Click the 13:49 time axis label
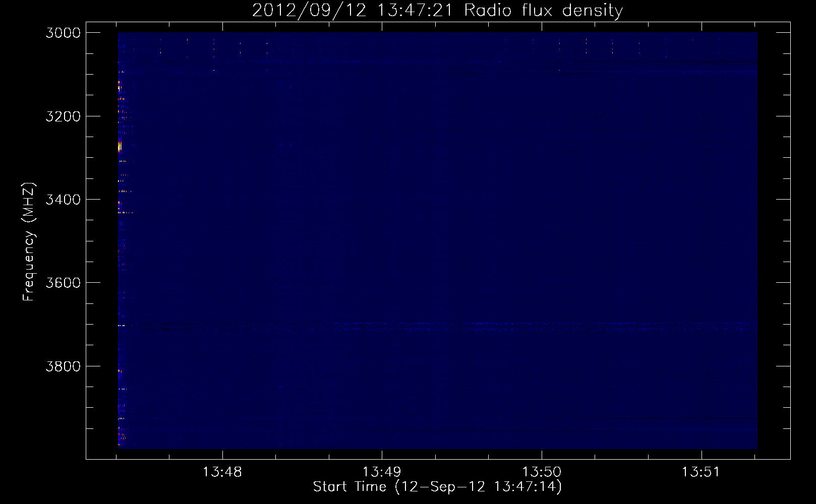The width and height of the screenshot is (816, 504). click(x=382, y=472)
